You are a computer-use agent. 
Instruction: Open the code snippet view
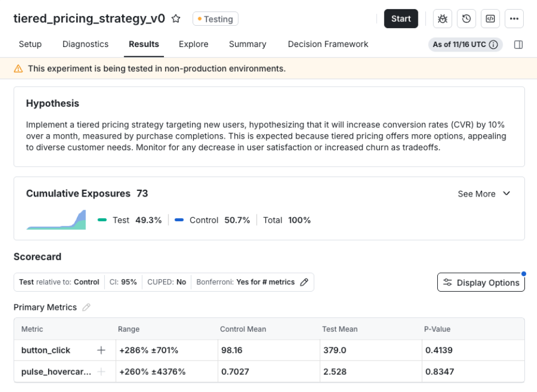pos(490,18)
